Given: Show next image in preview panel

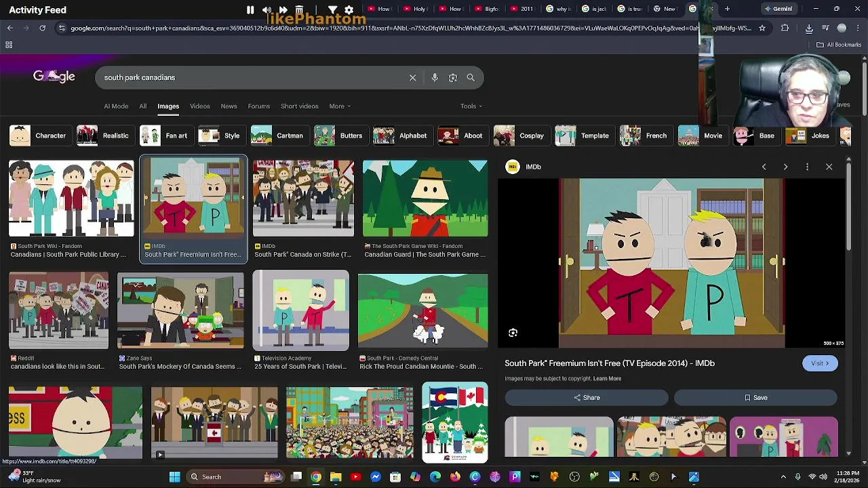Looking at the screenshot, I should pyautogui.click(x=785, y=167).
